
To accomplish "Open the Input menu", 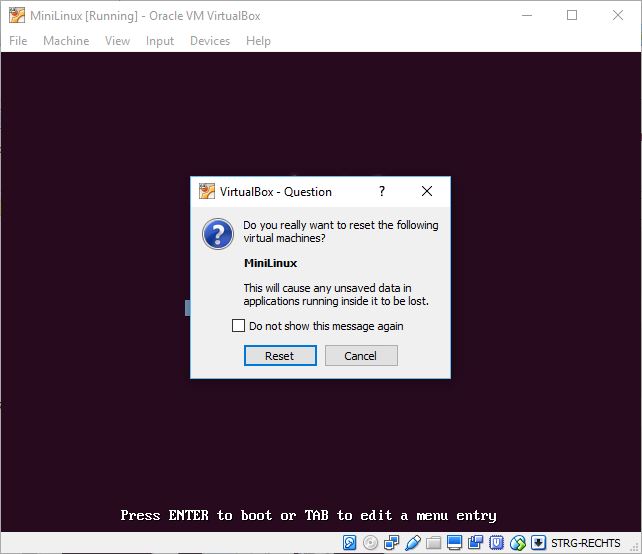I will [160, 41].
